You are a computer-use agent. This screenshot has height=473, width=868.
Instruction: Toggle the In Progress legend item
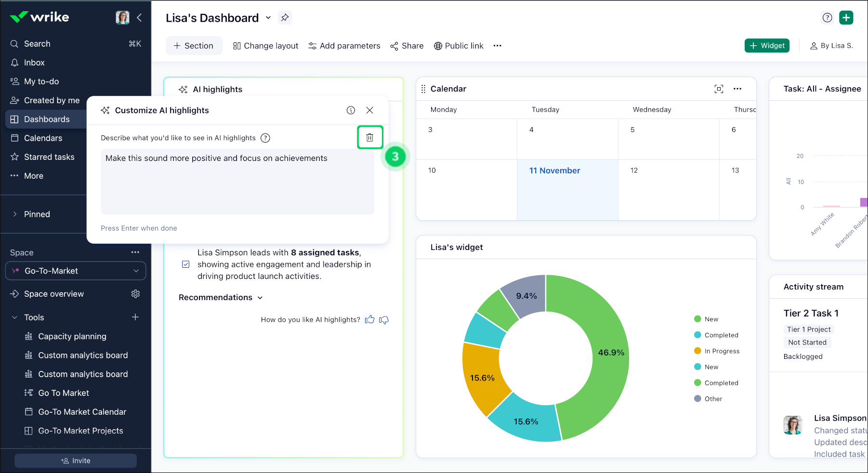717,351
